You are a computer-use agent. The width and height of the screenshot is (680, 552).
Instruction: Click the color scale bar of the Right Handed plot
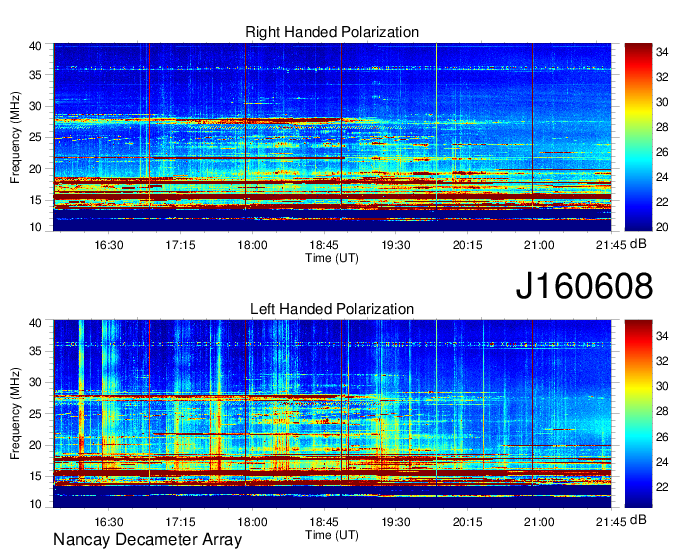(x=638, y=137)
